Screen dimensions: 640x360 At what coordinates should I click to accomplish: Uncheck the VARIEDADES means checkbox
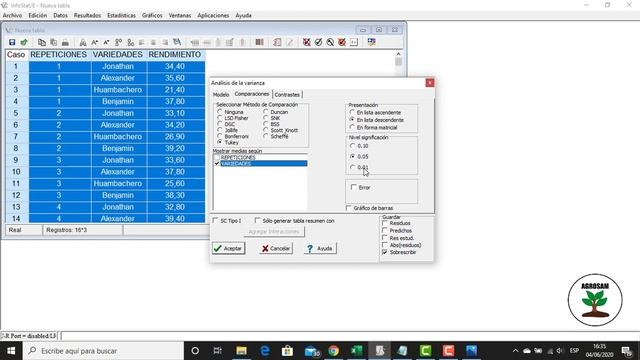point(217,164)
